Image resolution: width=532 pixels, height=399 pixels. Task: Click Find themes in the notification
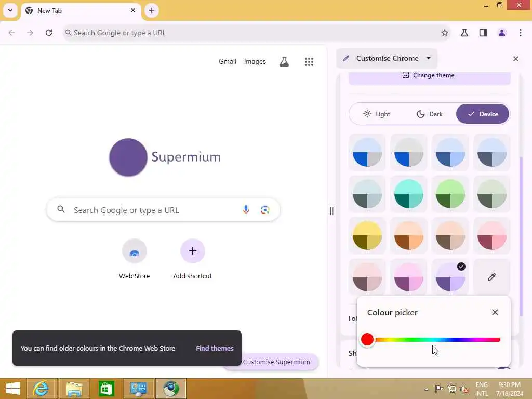point(215,349)
